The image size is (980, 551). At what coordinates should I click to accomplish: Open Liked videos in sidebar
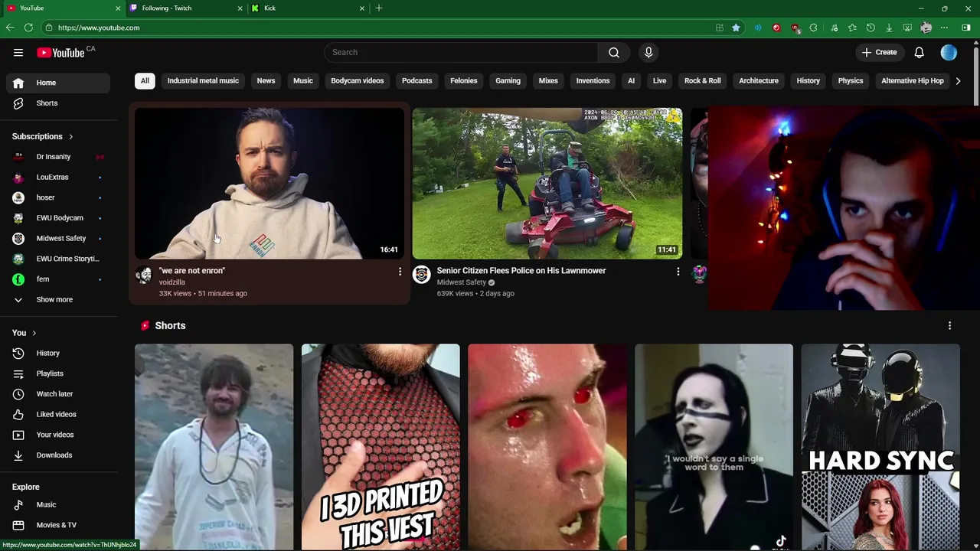[x=58, y=414]
